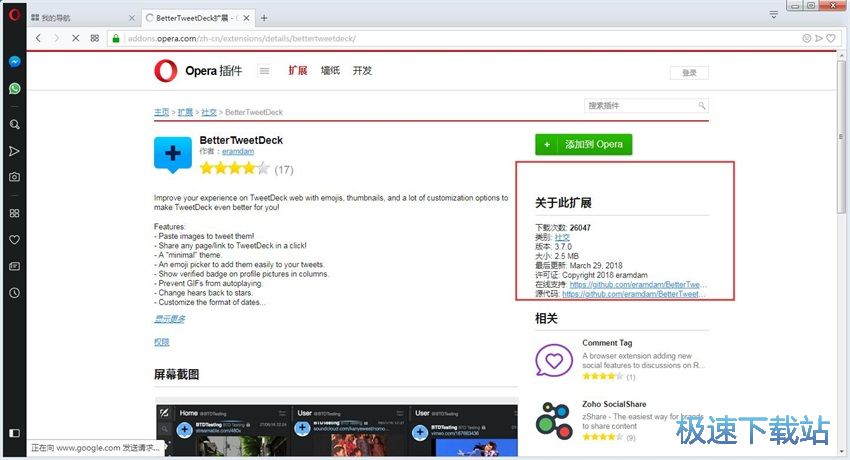Open the hamburger menu beside Opera 插件
The image size is (850, 460).
[x=264, y=71]
